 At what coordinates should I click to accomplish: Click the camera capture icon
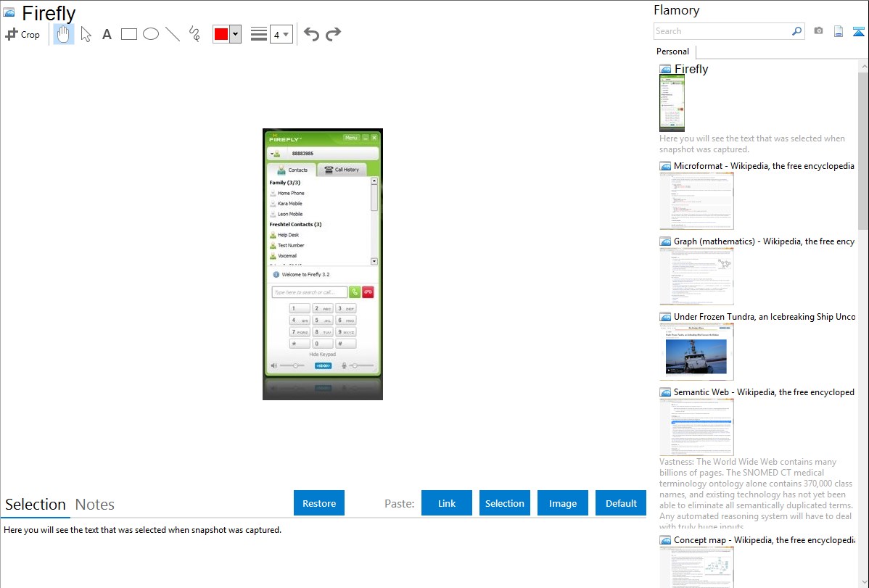pyautogui.click(x=818, y=31)
